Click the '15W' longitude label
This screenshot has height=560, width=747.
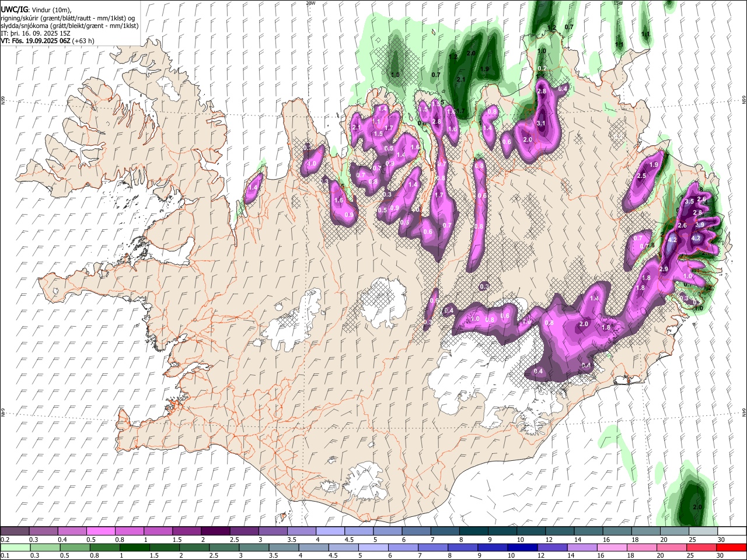pos(618,3)
